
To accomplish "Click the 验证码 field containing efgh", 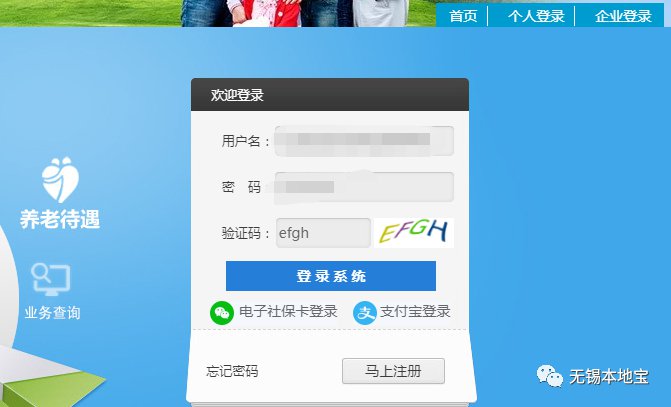I will tap(323, 233).
